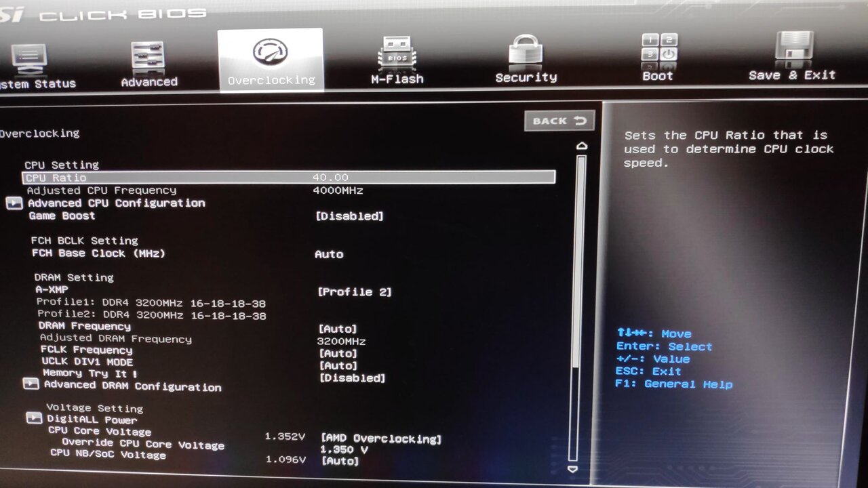The height and width of the screenshot is (488, 868).
Task: Click the BACK button
Action: 559,121
